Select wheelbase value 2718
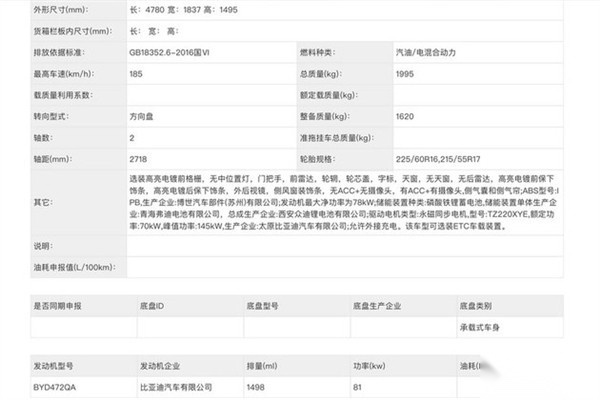This screenshot has height=400, width=600. [x=138, y=159]
